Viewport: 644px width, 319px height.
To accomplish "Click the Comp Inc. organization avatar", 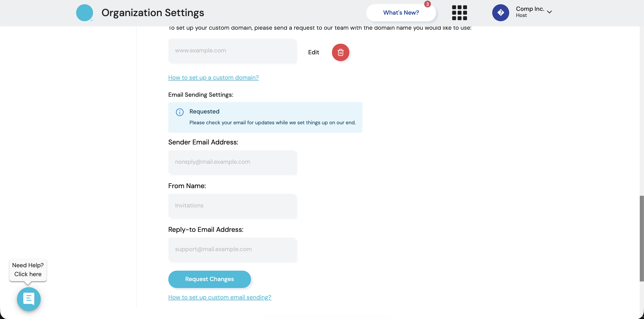I will point(500,13).
